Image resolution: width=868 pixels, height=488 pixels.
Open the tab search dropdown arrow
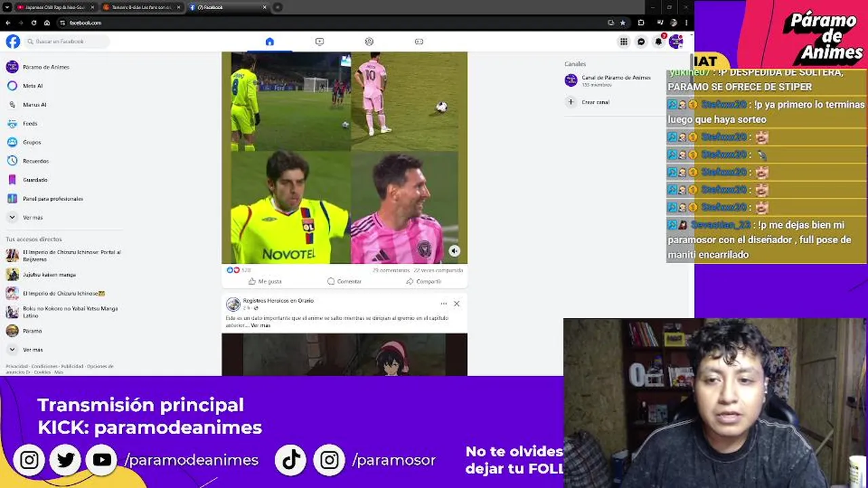point(6,7)
